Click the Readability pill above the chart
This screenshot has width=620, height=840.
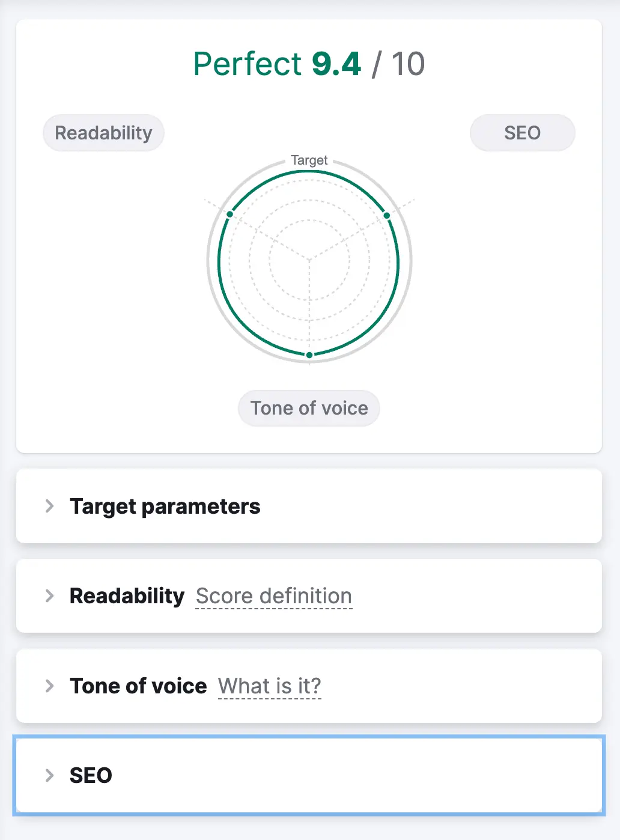pos(103,133)
